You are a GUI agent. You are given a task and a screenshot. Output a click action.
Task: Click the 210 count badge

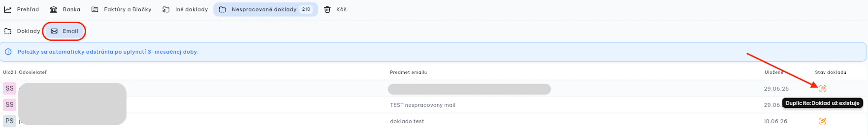(306, 10)
